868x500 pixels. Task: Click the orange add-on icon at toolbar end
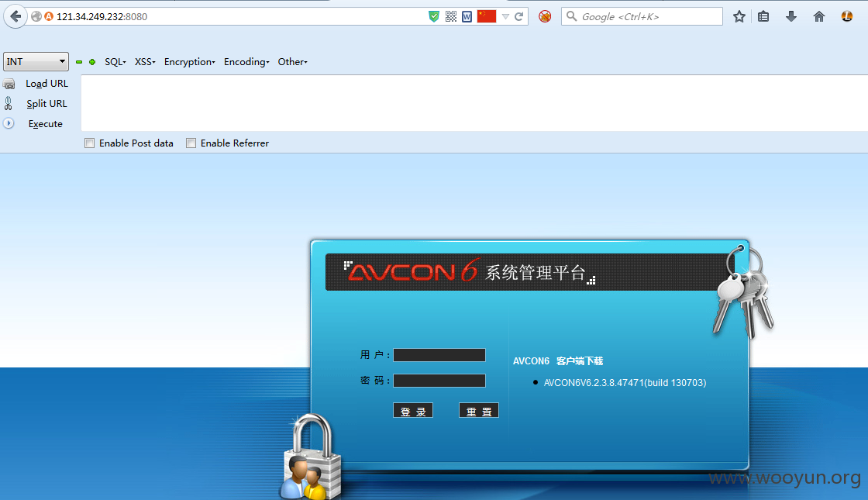point(847,16)
